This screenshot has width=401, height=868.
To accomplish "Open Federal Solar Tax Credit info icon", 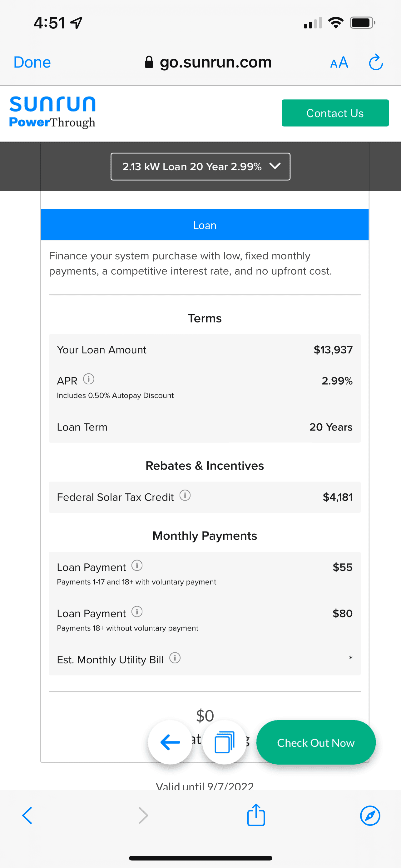I will click(x=185, y=495).
